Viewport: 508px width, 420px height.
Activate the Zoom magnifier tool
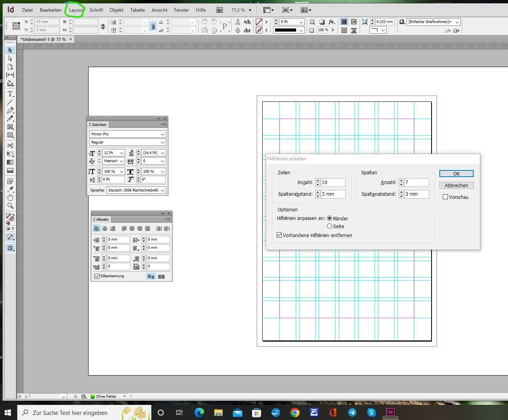point(10,206)
